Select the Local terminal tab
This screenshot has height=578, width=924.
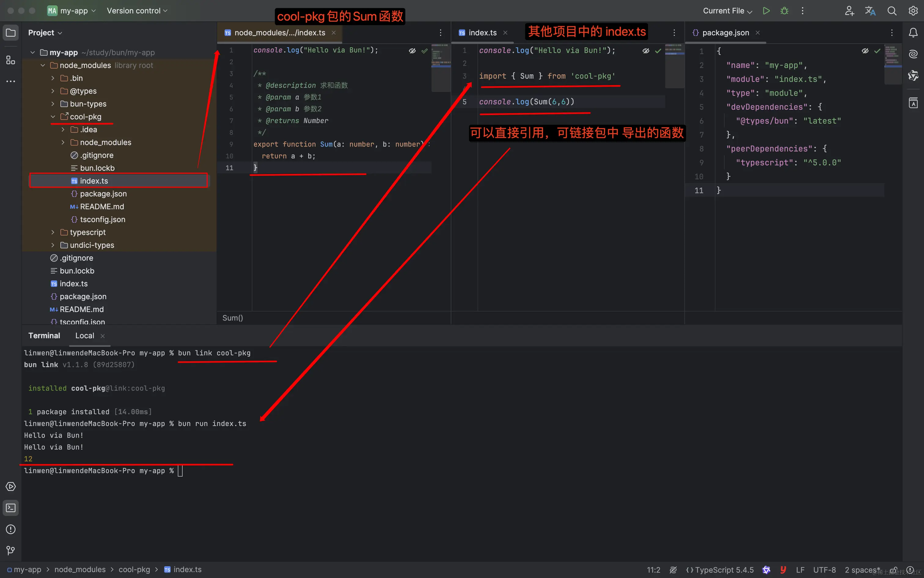[x=84, y=335]
